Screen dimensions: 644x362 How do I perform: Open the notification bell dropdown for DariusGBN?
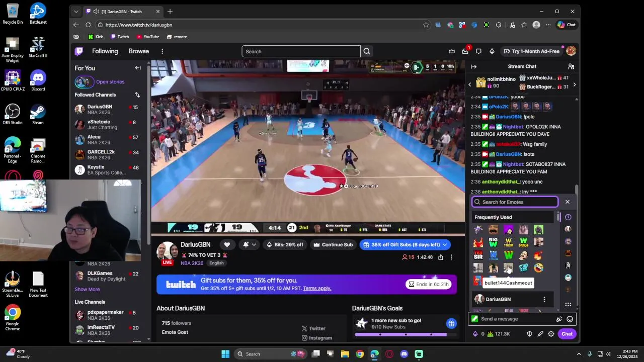249,245
